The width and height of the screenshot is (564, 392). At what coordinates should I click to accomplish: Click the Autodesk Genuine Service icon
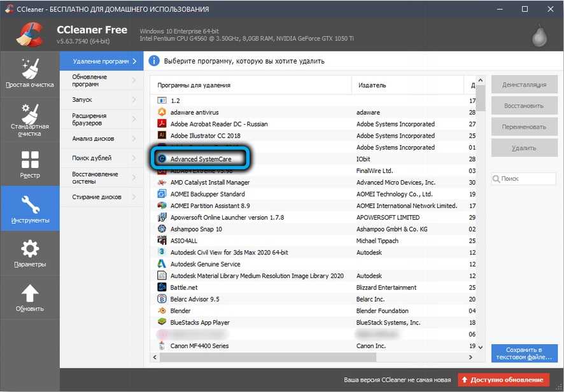[x=162, y=264]
